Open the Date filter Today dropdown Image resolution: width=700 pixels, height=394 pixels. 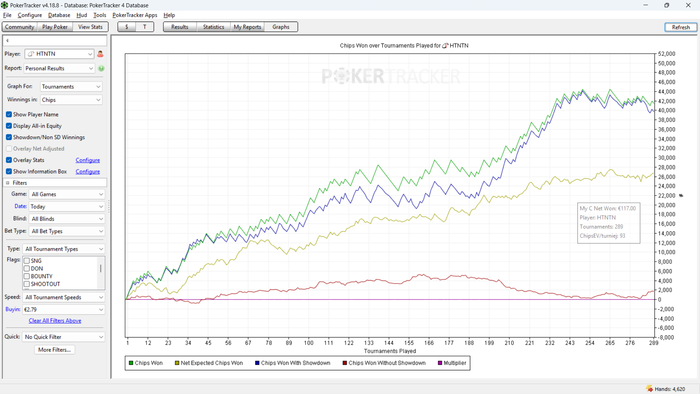pos(67,207)
